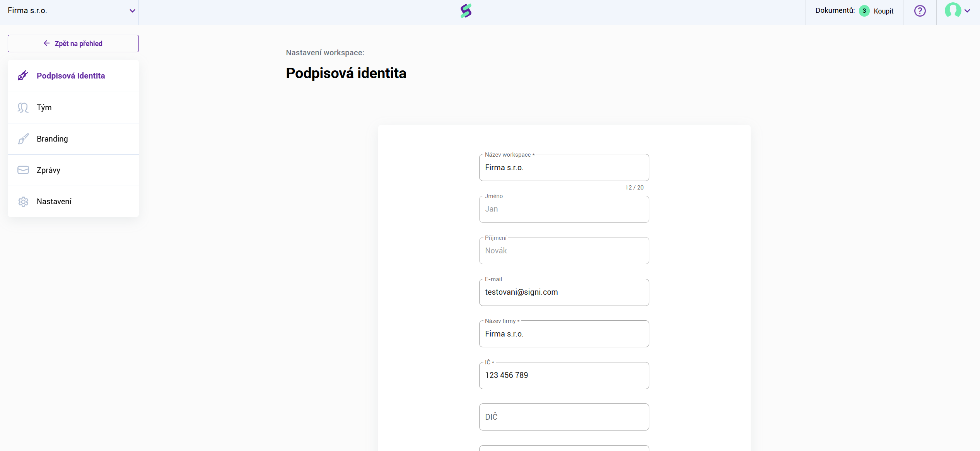The image size is (980, 451).
Task: Click the user avatar icon
Action: tap(953, 10)
